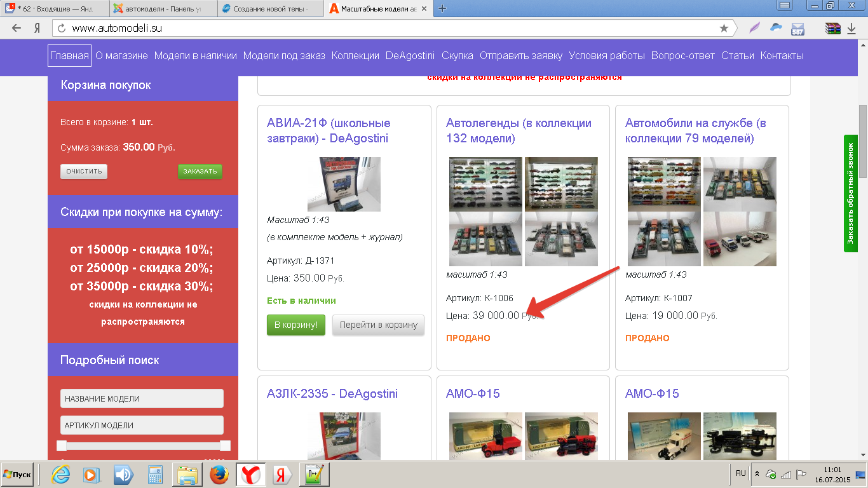Click the red Я Yandex taskbar icon
868x488 pixels.
282,474
